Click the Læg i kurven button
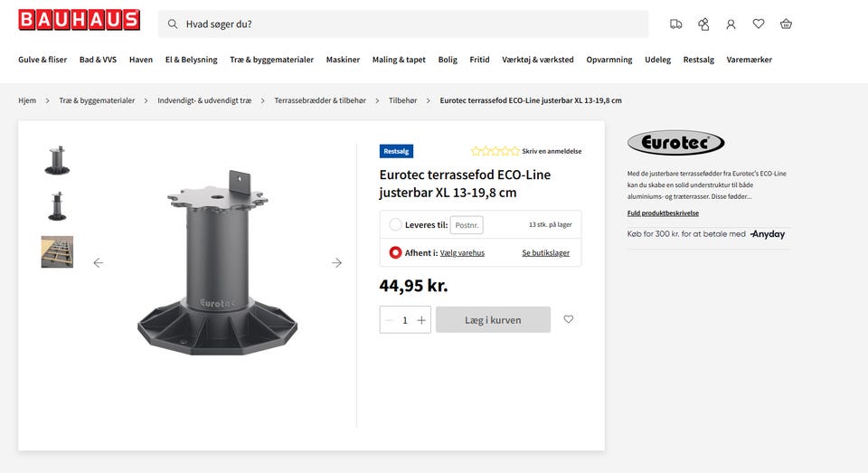Viewport: 868px width, 473px height. tap(494, 319)
